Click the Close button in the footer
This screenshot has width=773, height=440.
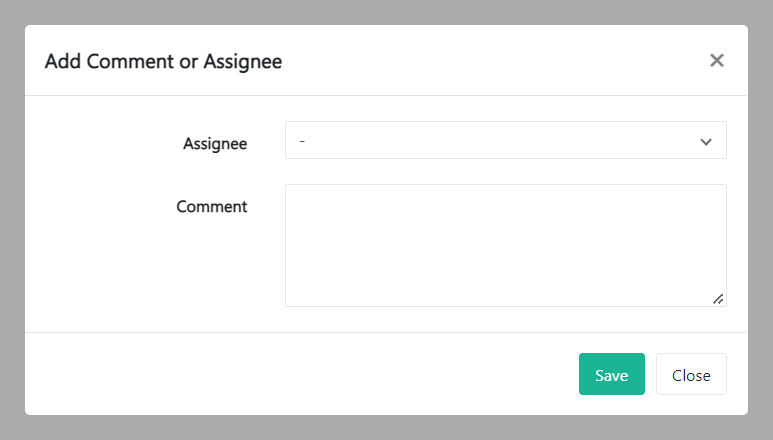[x=691, y=375]
